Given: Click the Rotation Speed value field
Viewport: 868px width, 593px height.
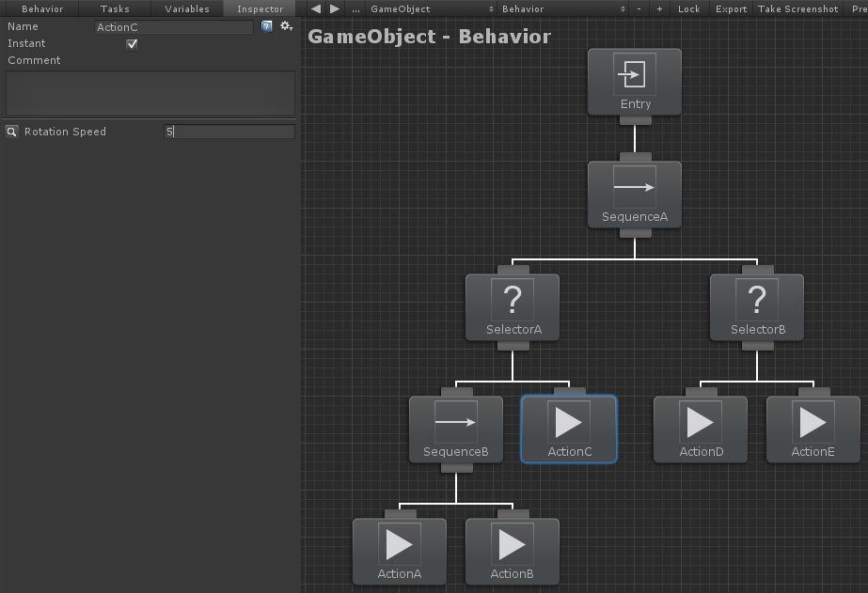Looking at the screenshot, I should coord(229,132).
